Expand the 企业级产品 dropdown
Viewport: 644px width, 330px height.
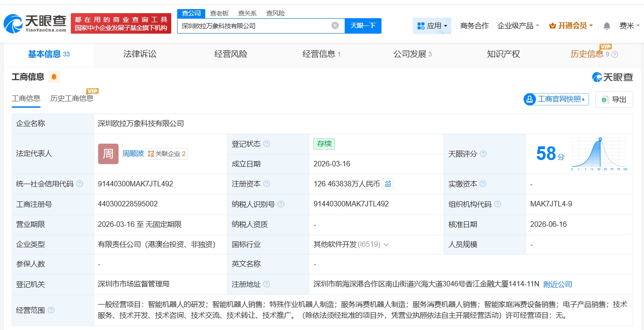tap(518, 26)
